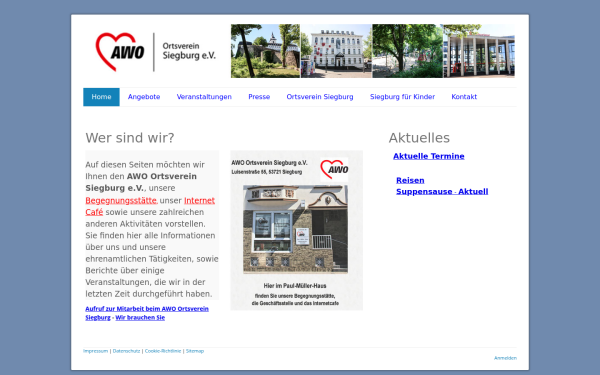Open the Angebote menu
Screen dimensions: 600x375
click(x=144, y=97)
